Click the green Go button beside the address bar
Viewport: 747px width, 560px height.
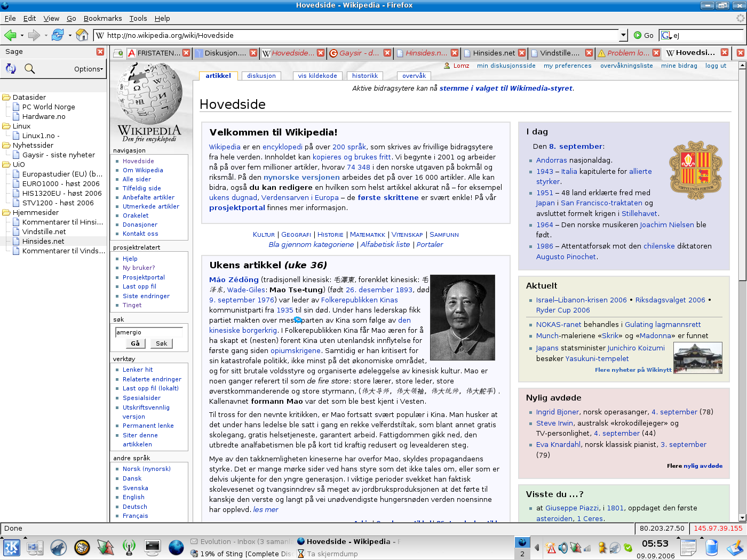click(x=643, y=35)
